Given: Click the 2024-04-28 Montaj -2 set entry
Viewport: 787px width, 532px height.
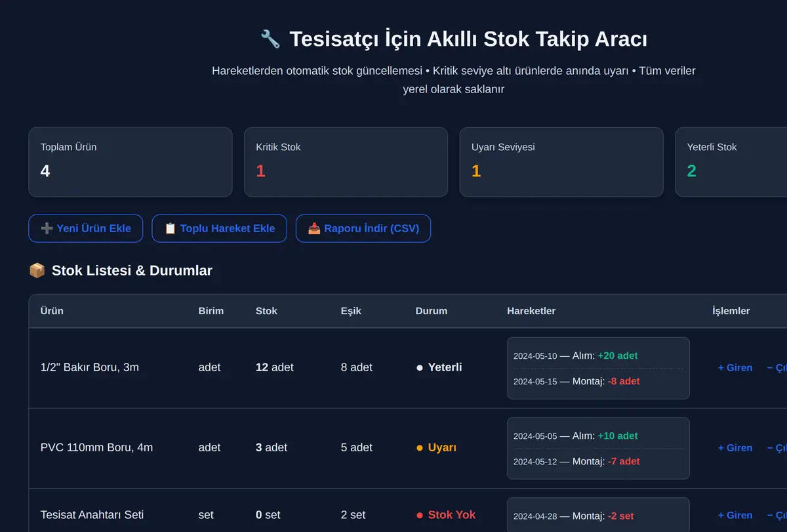Looking at the screenshot, I should [574, 516].
